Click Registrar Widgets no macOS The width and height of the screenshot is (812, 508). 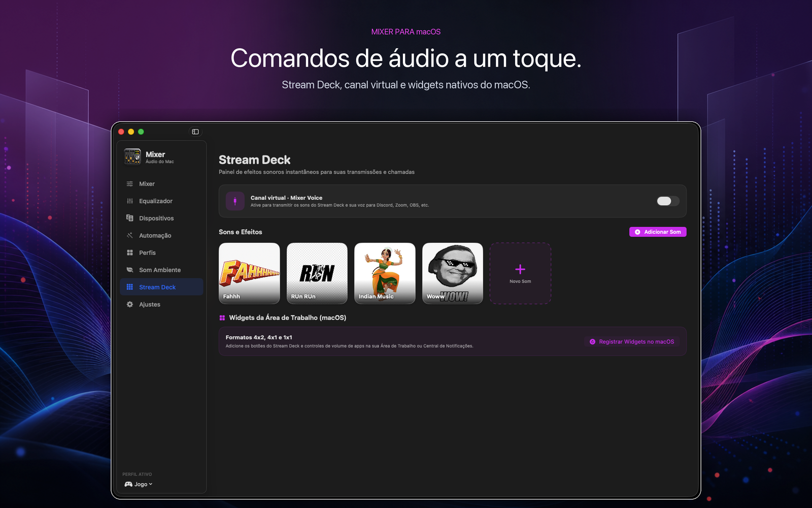pos(632,342)
